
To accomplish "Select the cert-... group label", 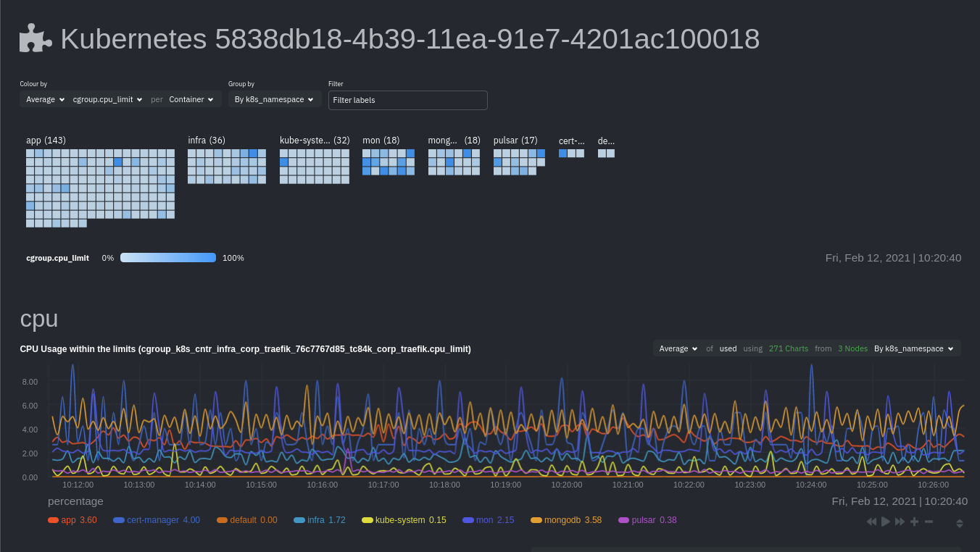I will click(x=572, y=141).
